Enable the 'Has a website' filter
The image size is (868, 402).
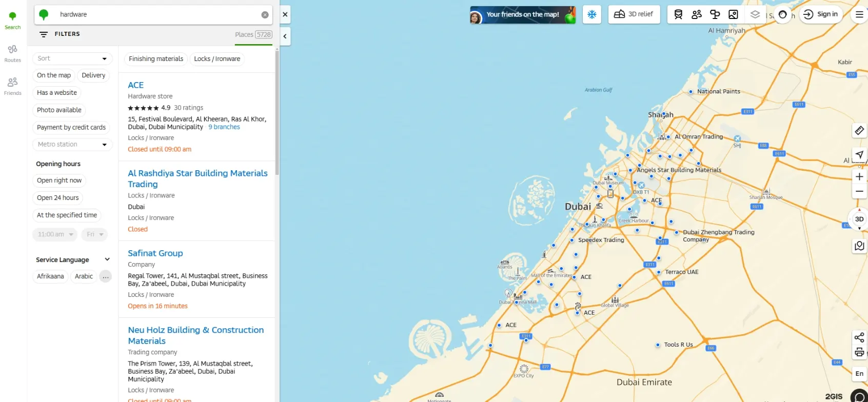tap(56, 93)
